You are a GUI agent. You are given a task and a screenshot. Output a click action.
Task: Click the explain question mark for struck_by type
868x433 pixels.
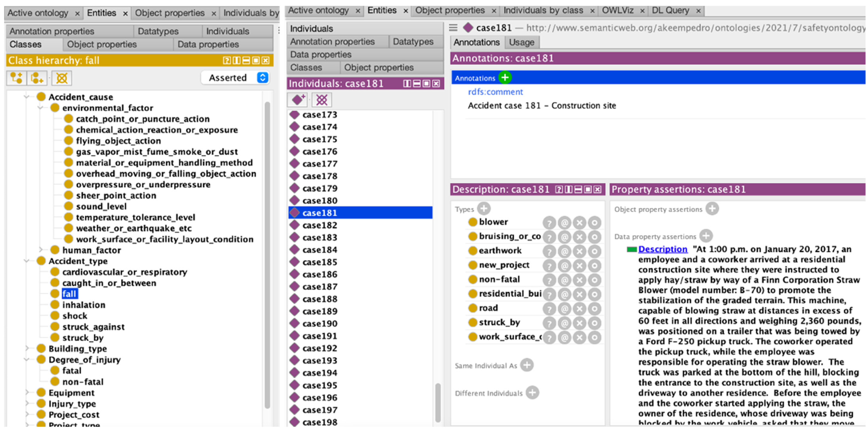(x=549, y=323)
